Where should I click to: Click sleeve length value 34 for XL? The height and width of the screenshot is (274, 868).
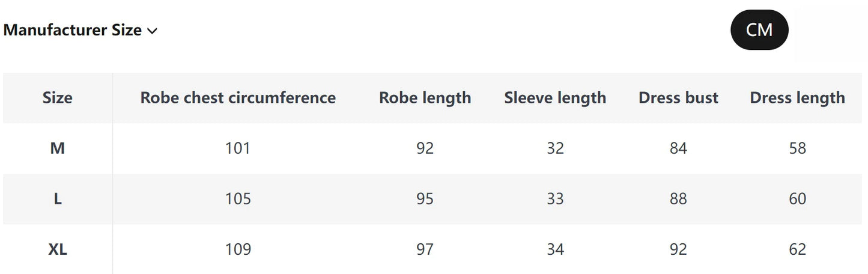[x=555, y=249]
